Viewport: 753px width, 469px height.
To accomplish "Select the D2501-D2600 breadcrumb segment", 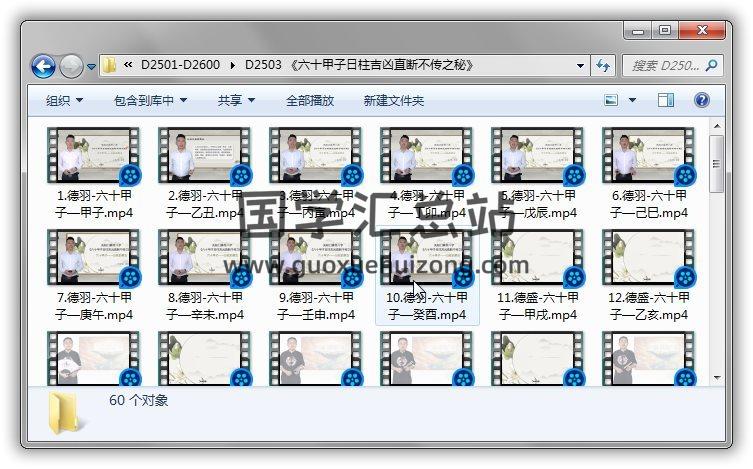I will pyautogui.click(x=180, y=65).
